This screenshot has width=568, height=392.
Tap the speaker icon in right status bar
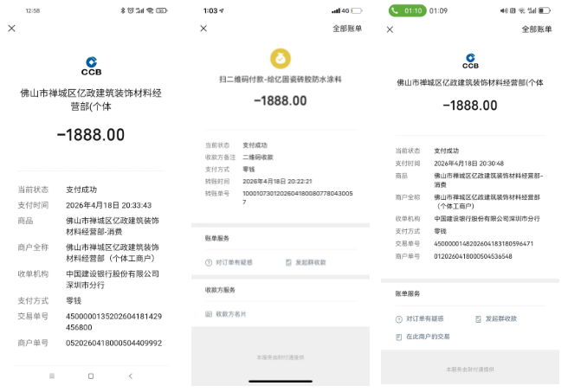(x=504, y=11)
